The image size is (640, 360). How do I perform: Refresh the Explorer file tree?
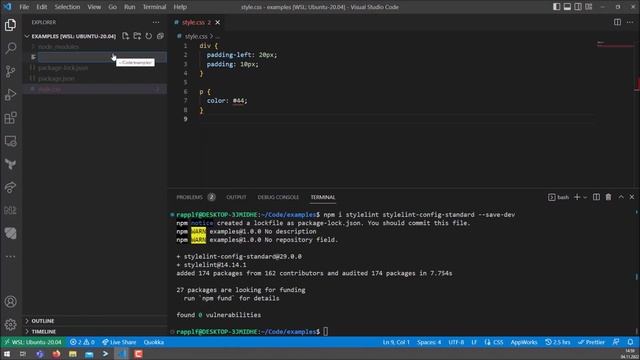click(149, 36)
